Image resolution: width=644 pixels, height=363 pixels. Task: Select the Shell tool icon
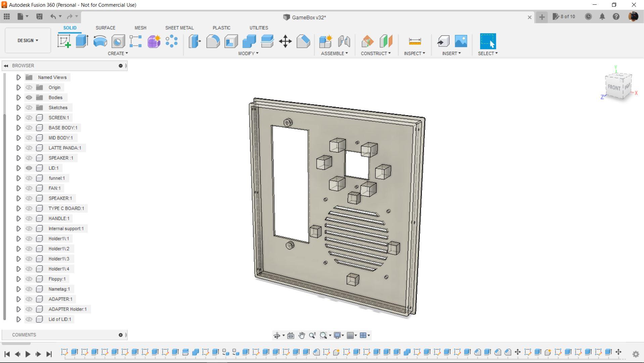point(231,41)
